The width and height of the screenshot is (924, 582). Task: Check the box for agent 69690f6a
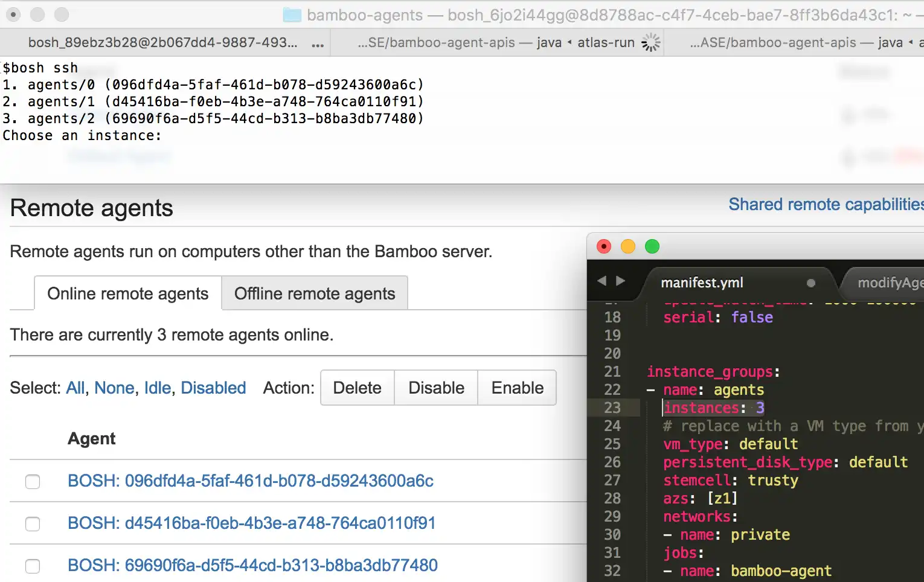click(32, 566)
